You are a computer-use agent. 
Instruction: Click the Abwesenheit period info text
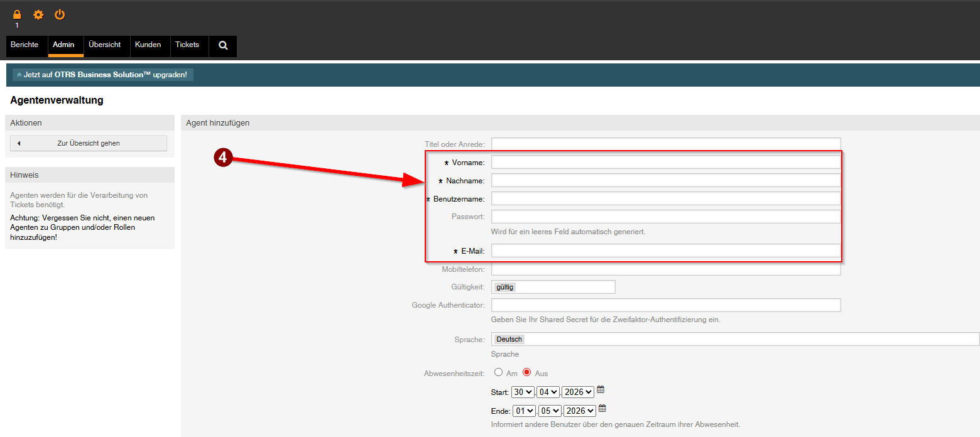(x=616, y=424)
